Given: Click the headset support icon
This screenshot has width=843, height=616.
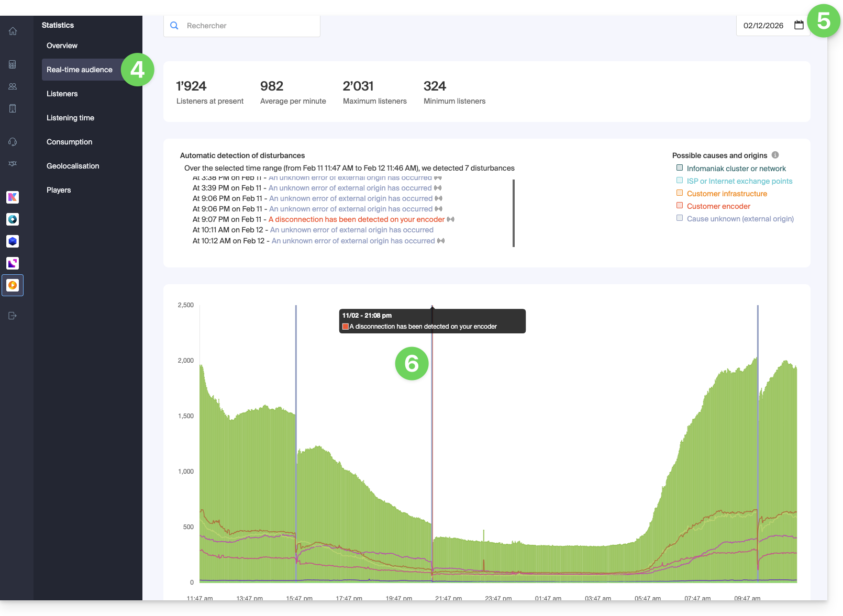Looking at the screenshot, I should 13,142.
